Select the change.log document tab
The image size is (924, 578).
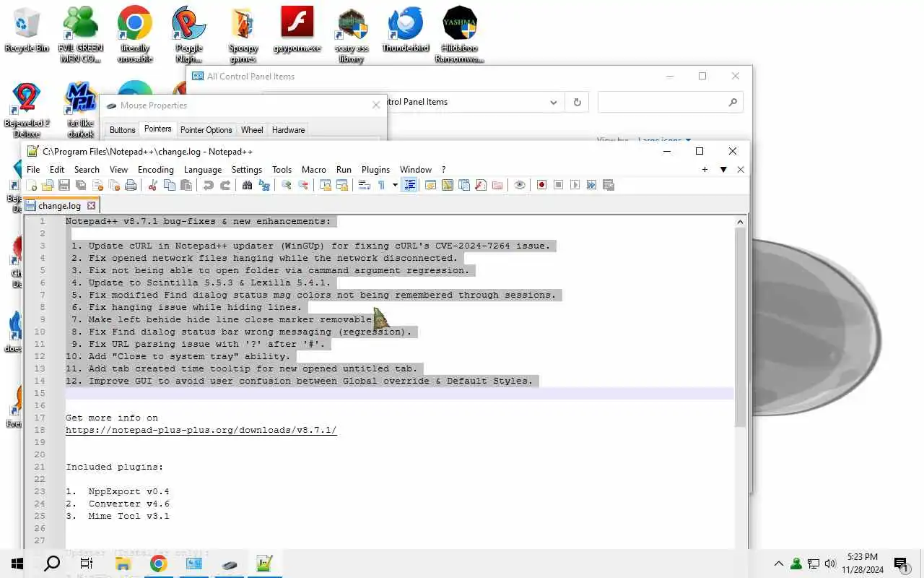59,206
